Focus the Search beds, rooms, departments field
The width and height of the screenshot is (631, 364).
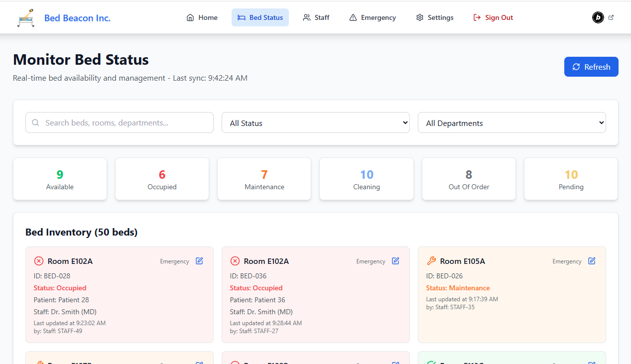(120, 122)
